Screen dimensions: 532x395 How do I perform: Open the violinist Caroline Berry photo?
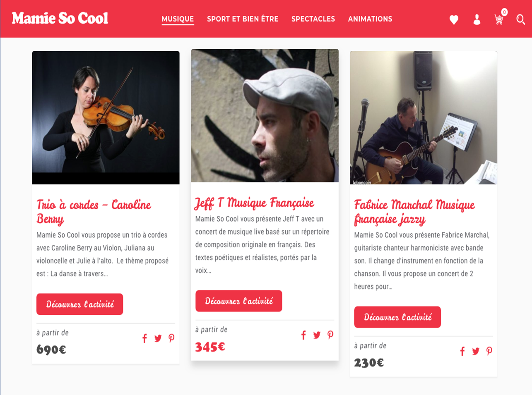pyautogui.click(x=106, y=117)
